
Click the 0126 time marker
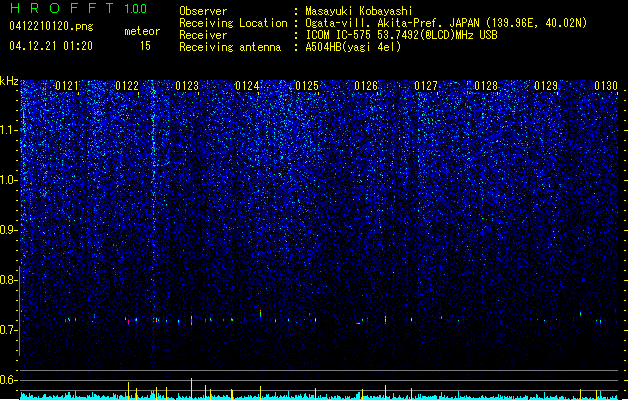tap(366, 86)
